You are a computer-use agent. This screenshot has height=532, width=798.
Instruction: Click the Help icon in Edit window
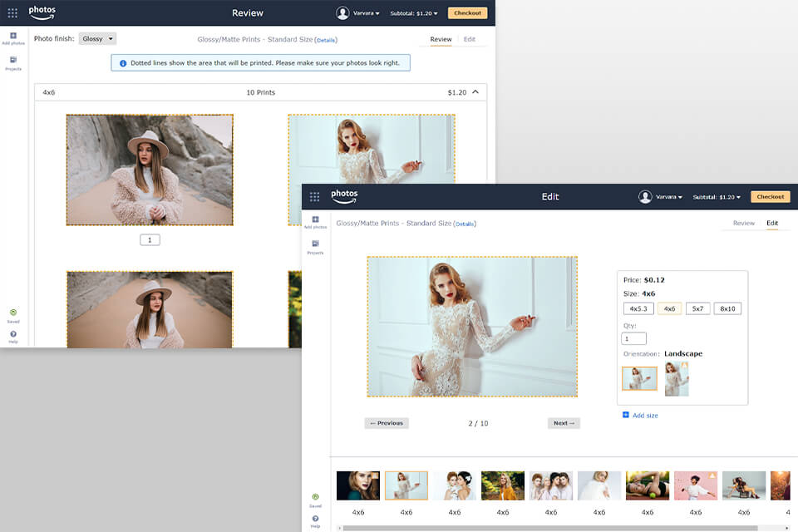(x=315, y=519)
